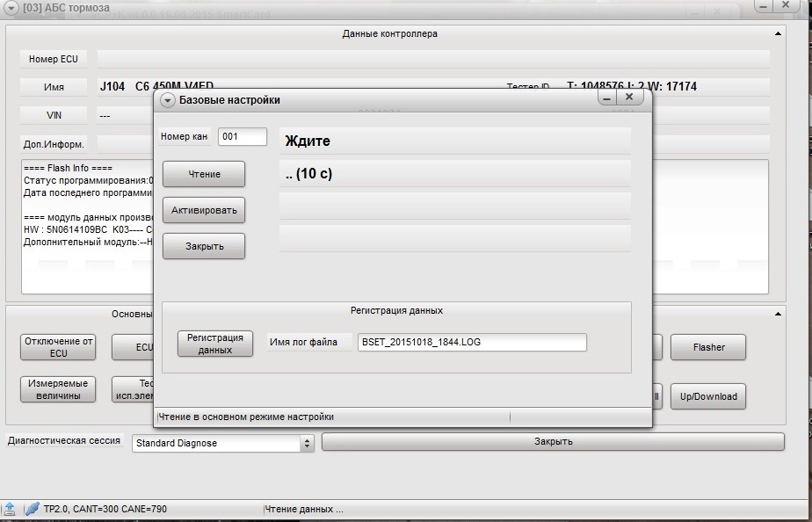Click the Номер ECU label
812x522 pixels.
(54, 59)
